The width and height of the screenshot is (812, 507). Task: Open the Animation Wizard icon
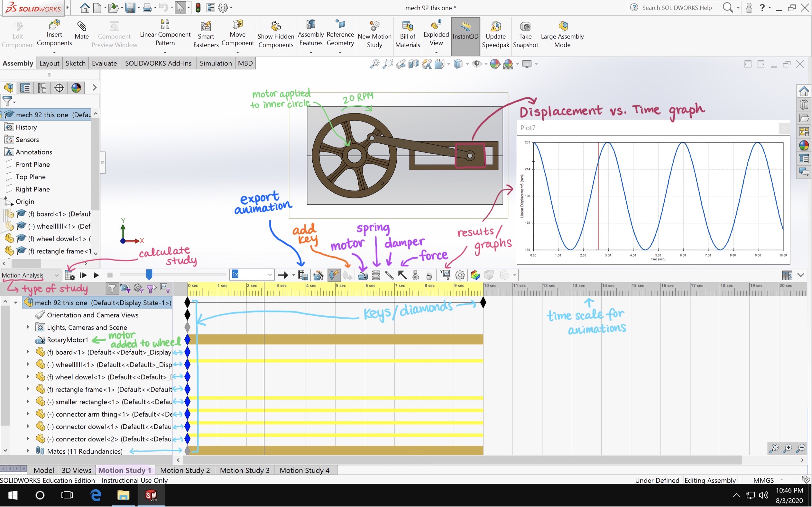pyautogui.click(x=318, y=275)
